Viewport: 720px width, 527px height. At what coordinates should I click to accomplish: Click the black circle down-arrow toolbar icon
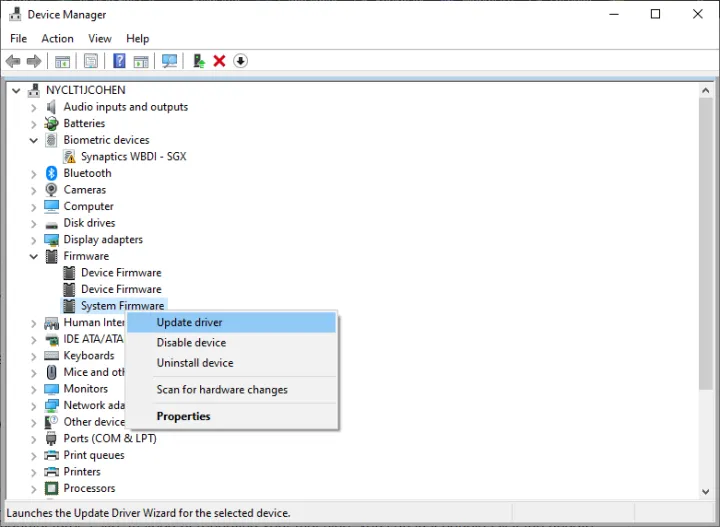pos(240,61)
